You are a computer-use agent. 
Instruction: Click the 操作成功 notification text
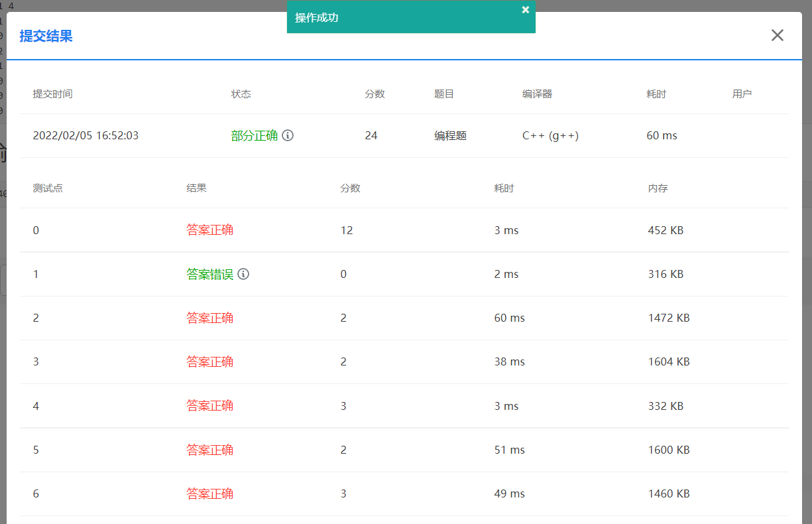[x=317, y=18]
